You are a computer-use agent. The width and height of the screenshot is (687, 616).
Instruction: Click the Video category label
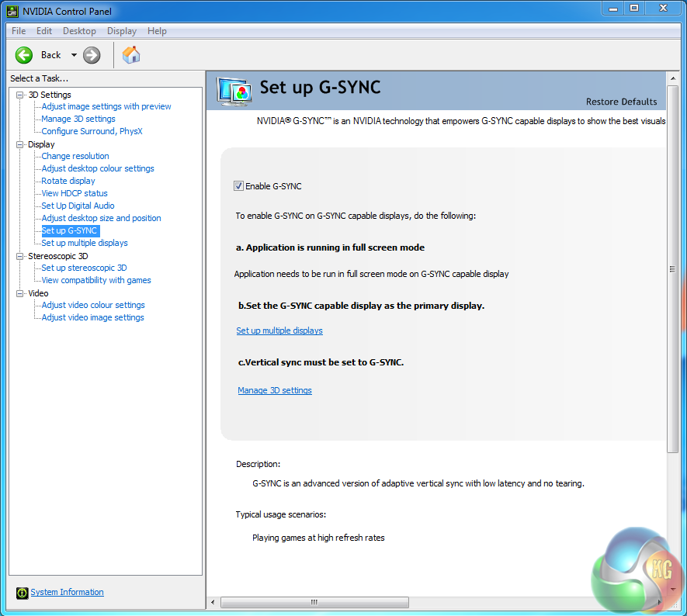tap(38, 293)
